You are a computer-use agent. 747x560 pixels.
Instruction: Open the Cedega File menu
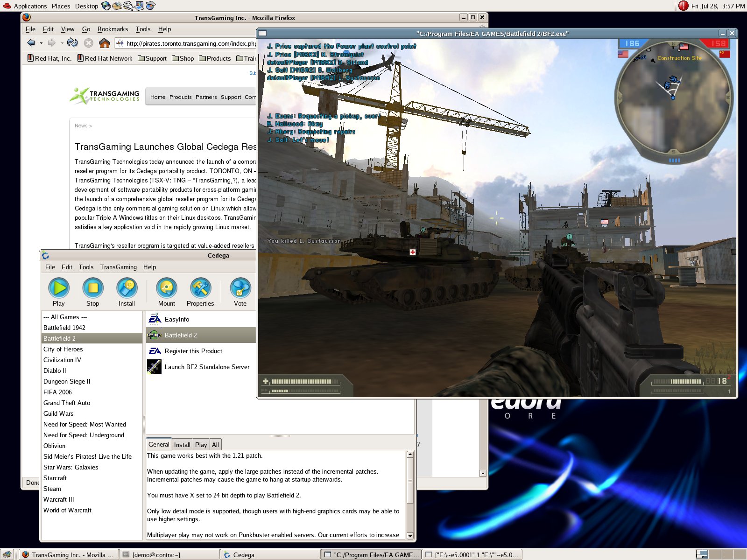(x=50, y=267)
